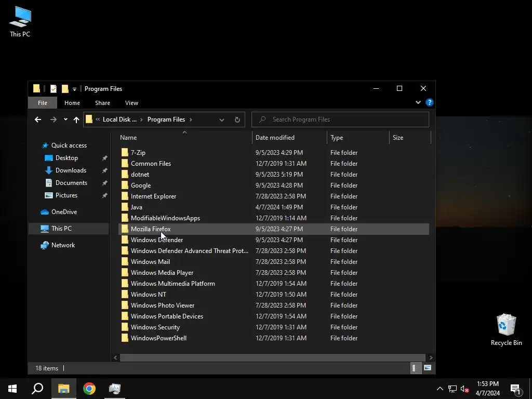Switch to the View ribbon tab

131,103
